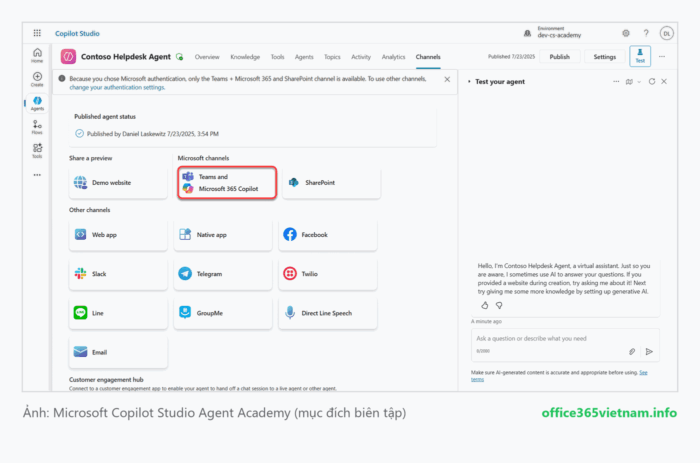Open the settings gear in top bar

[x=626, y=33]
